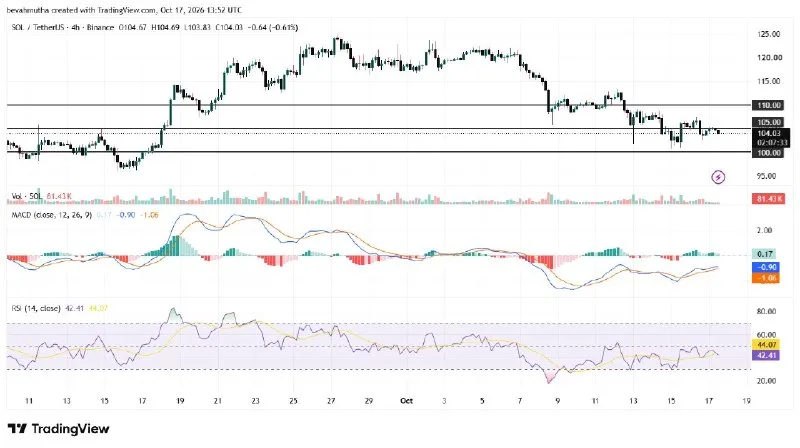This screenshot has width=800, height=448.
Task: Click the current price 104.03 label
Action: 769,133
